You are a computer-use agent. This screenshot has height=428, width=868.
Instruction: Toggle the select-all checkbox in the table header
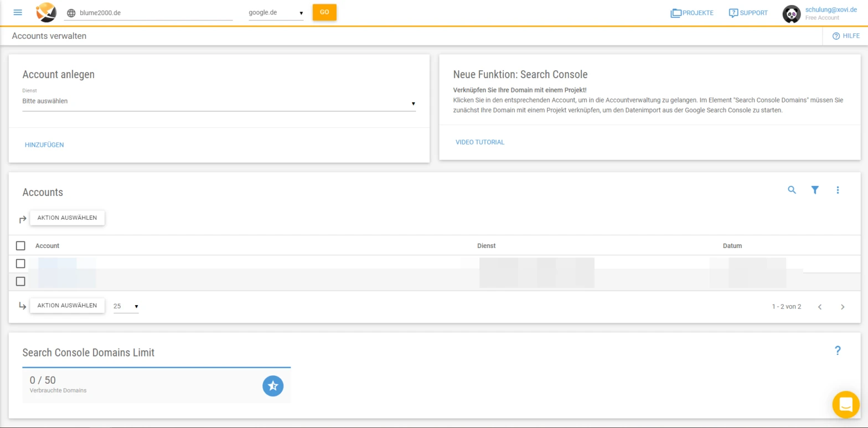(x=20, y=246)
